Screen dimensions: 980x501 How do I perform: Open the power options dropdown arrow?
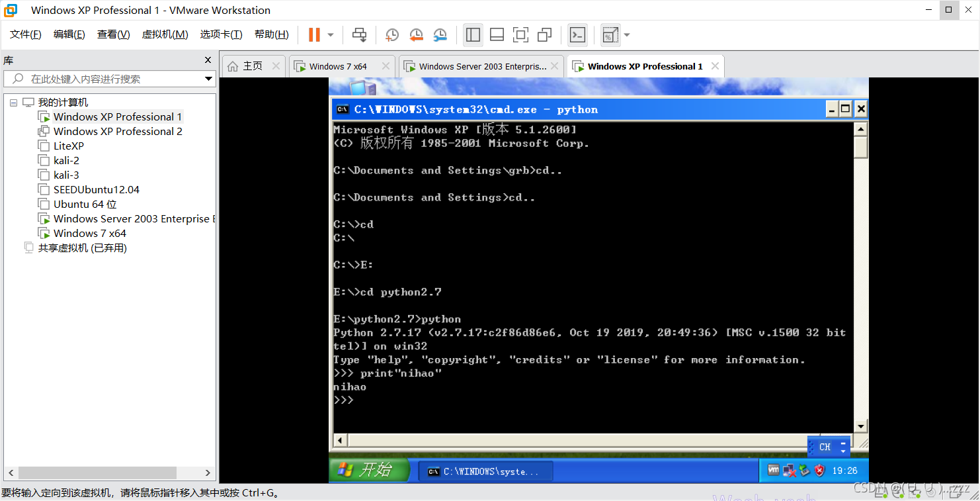pos(331,34)
